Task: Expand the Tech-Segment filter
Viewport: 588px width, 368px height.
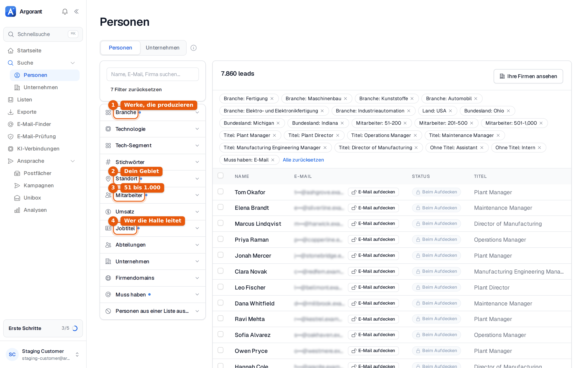Action: [153, 145]
